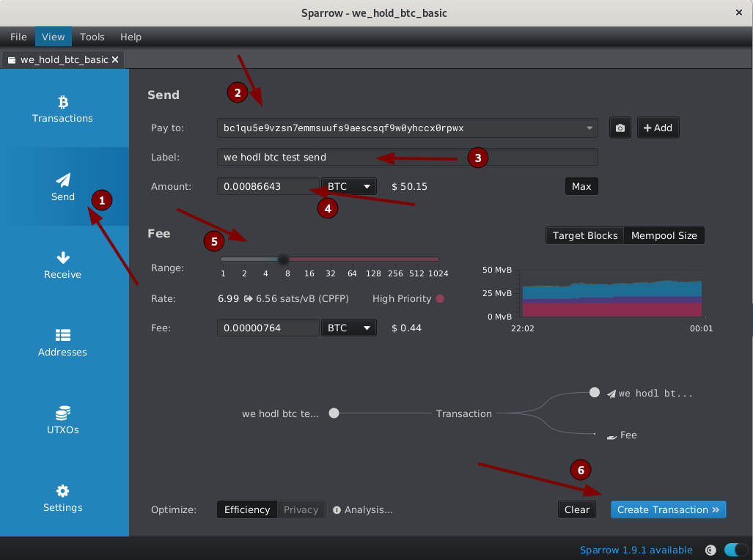Click the High Priority red dot indicator
Viewport: 753px width, 560px height.
coord(440,299)
